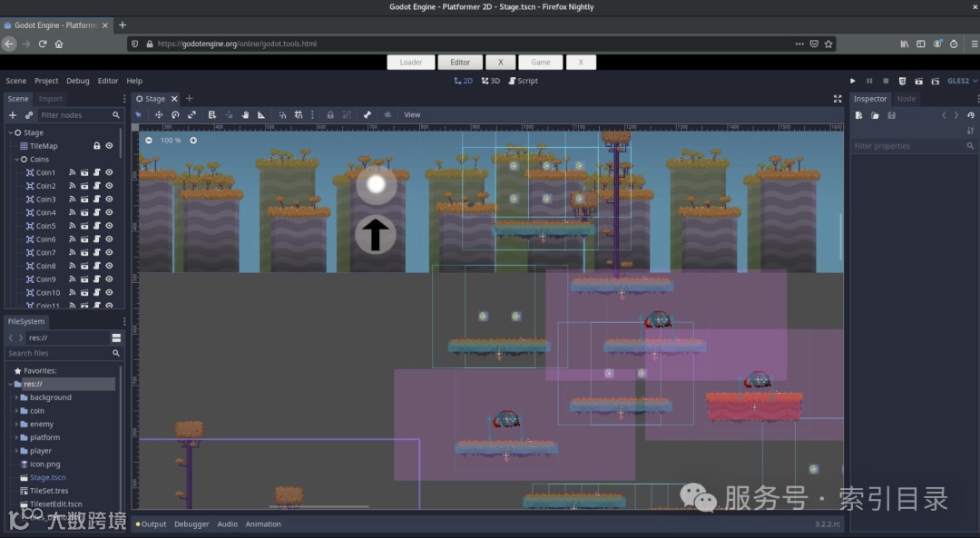Viewport: 980px width, 538px height.
Task: Play the project
Action: (852, 81)
